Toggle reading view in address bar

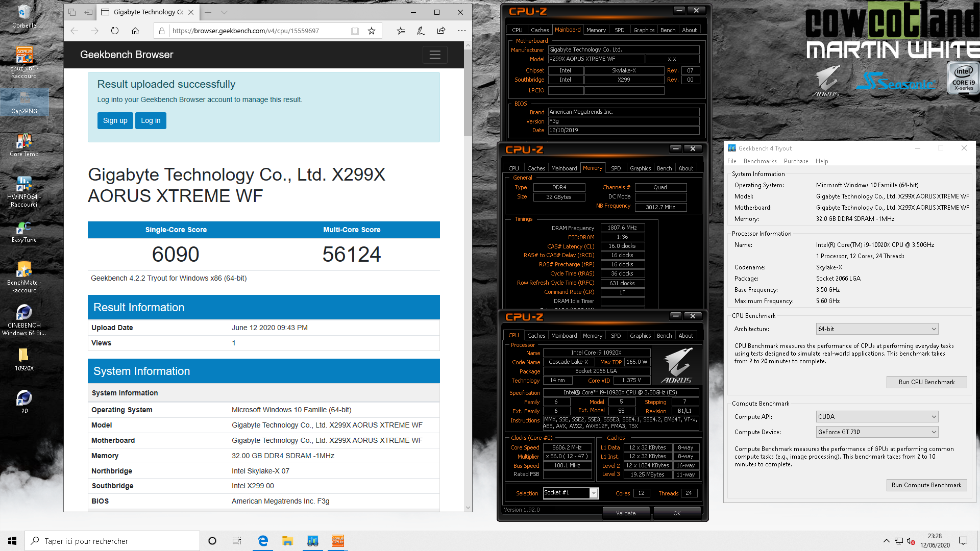[355, 31]
